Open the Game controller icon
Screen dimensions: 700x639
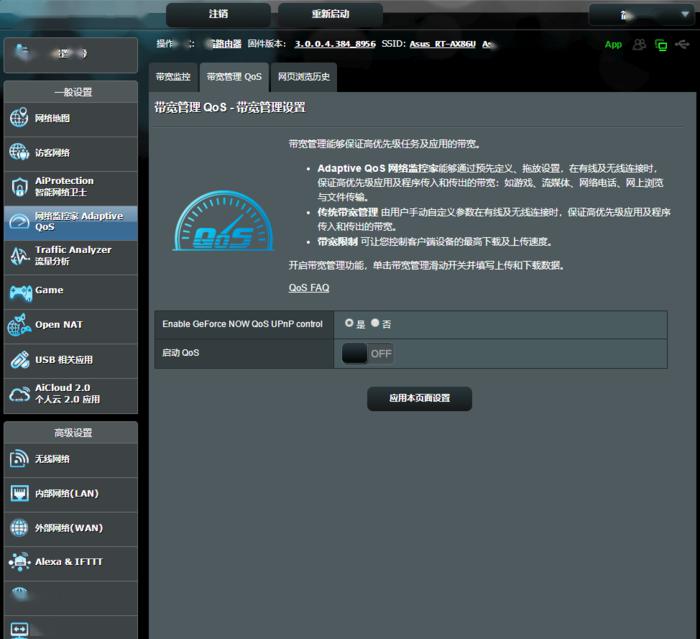(21, 293)
